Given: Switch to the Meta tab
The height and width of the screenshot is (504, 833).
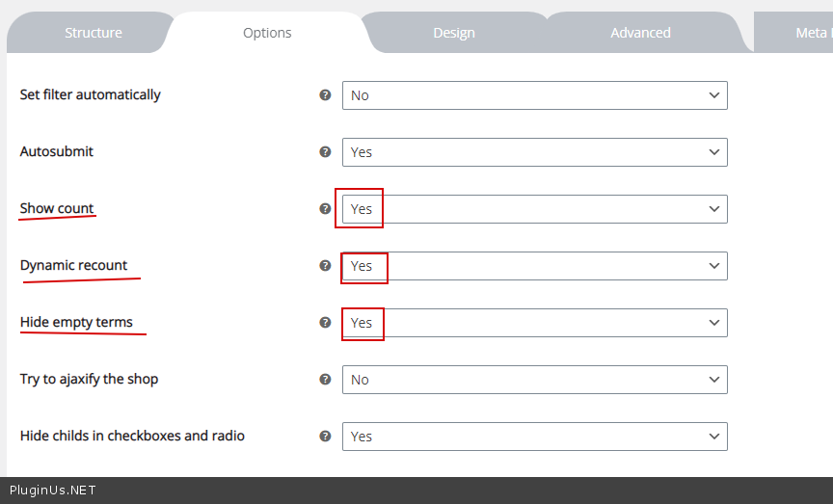Looking at the screenshot, I should click(810, 33).
